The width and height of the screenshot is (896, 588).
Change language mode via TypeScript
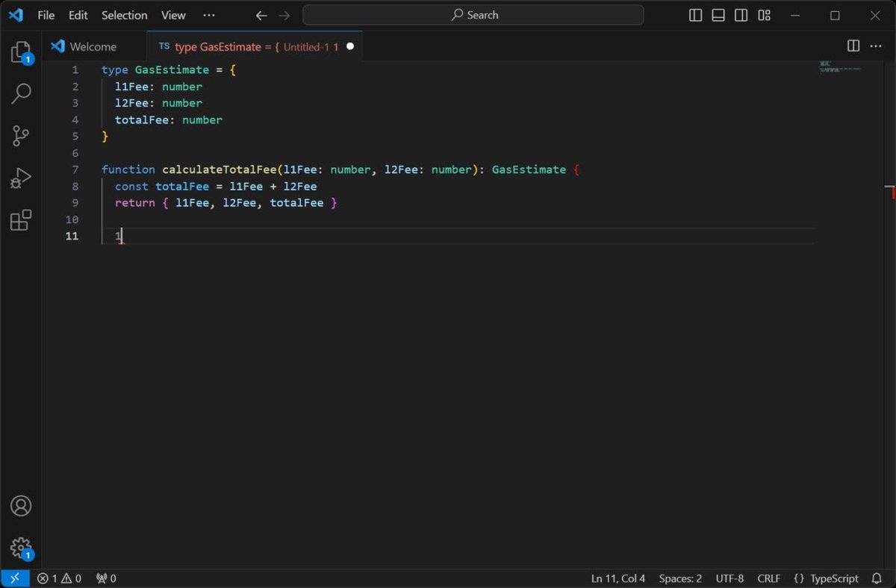click(834, 578)
